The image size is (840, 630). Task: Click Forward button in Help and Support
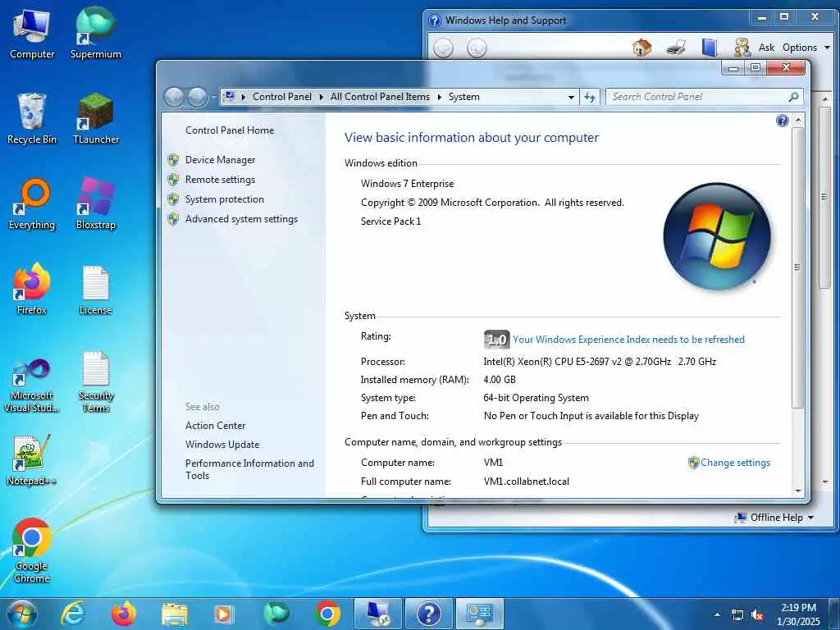pos(477,48)
